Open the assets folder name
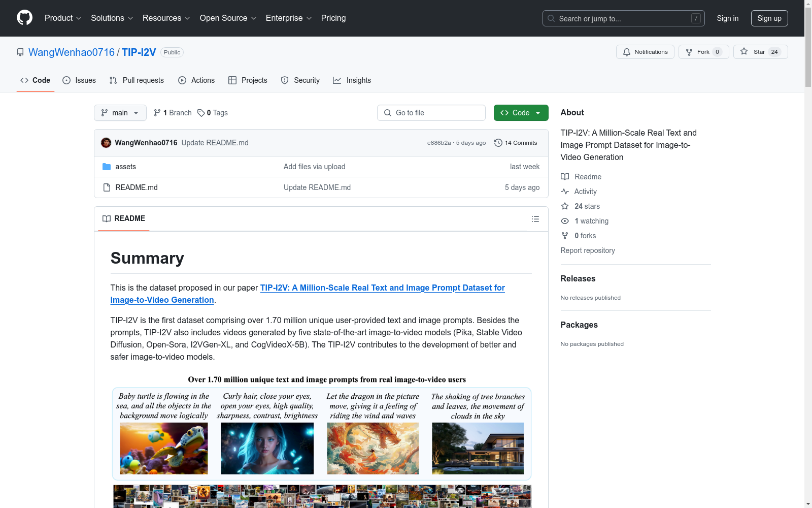The image size is (812, 508). coord(125,167)
